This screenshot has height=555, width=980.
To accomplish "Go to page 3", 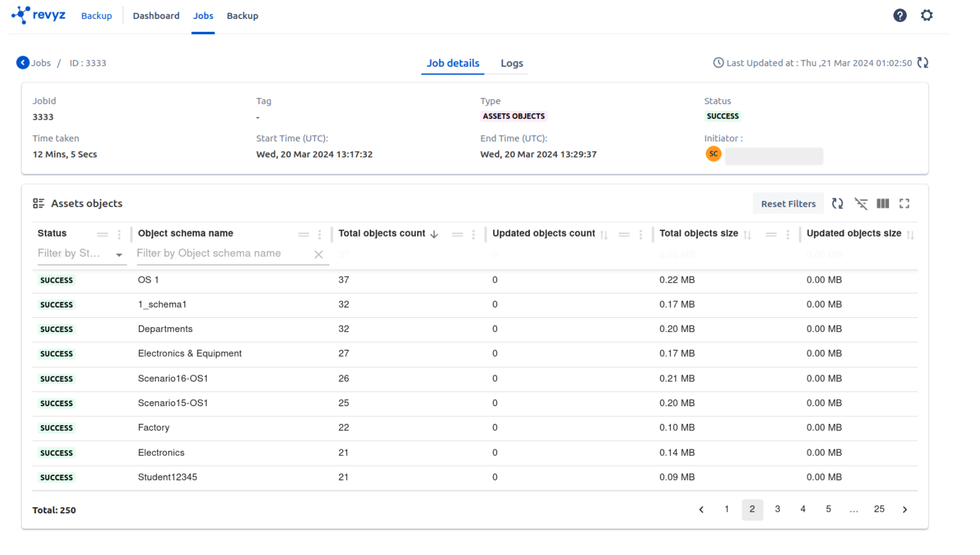I will [x=777, y=509].
